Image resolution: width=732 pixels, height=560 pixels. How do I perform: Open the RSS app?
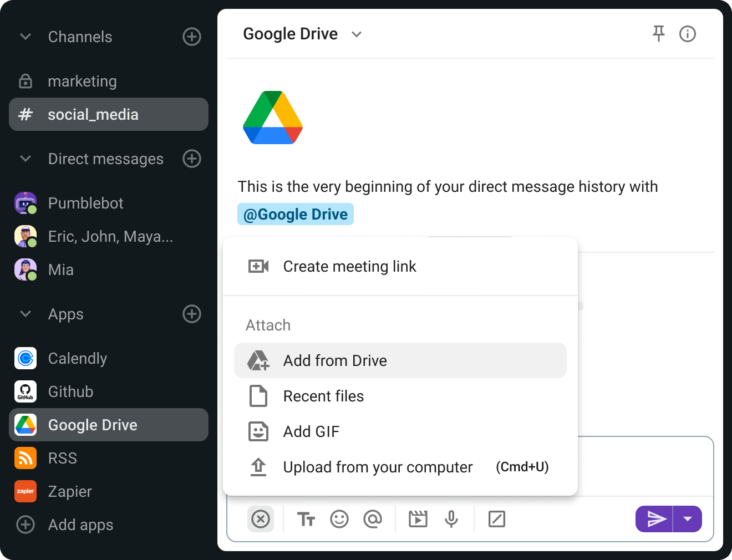coord(109,458)
